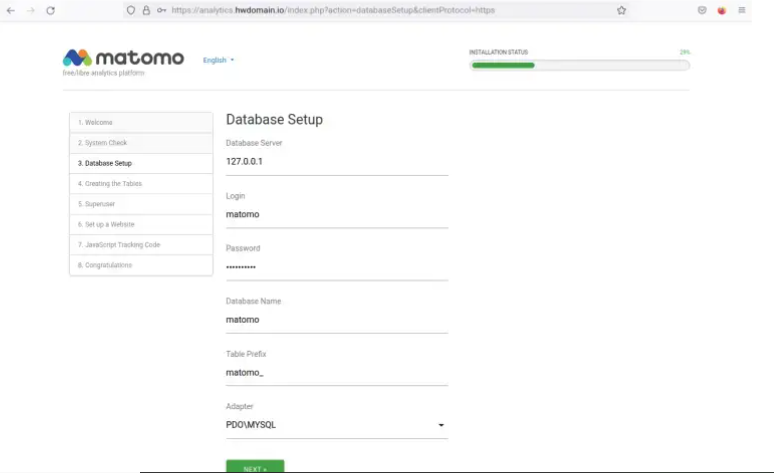The image size is (774, 473).
Task: Reload the page with the refresh icon
Action: pos(50,10)
